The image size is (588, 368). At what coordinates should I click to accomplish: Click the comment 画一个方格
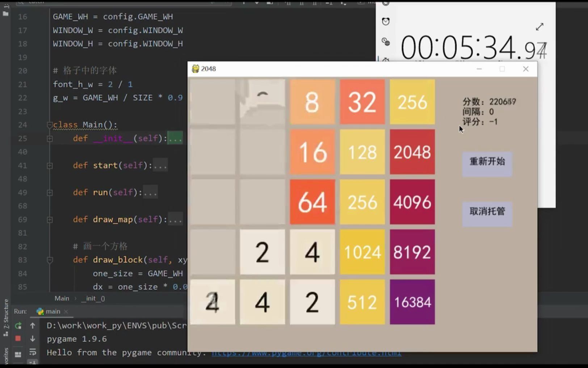105,247
